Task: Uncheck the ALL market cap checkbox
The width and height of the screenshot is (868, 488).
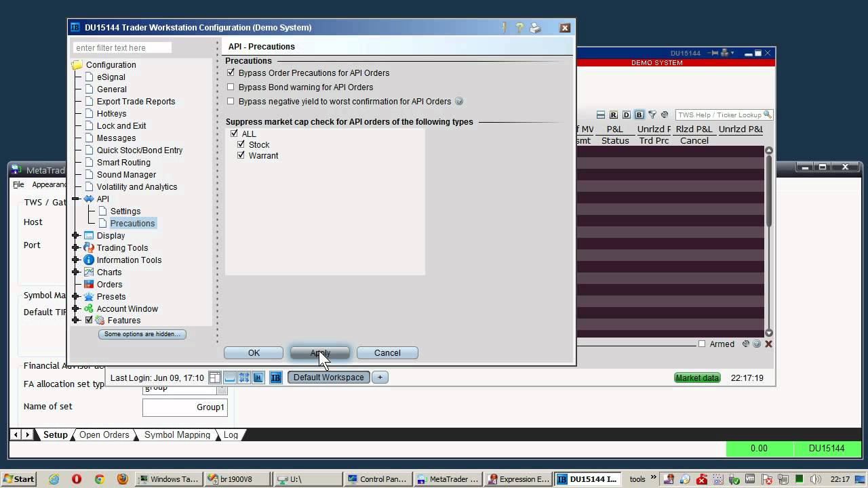Action: [234, 134]
